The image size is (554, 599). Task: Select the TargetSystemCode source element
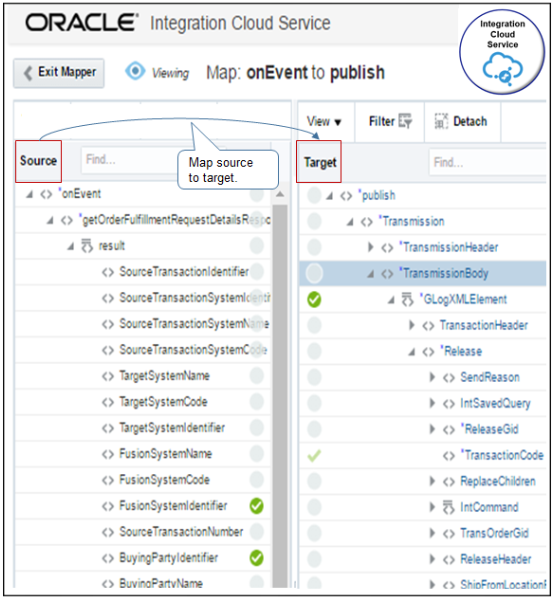click(x=163, y=402)
